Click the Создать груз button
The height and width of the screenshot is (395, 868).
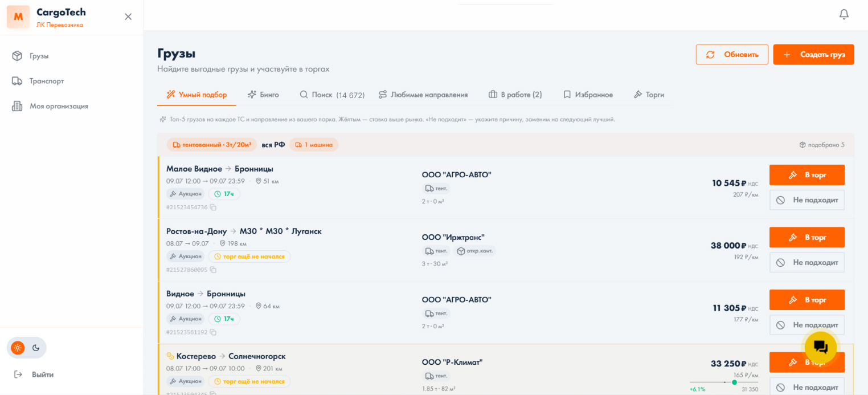(813, 55)
